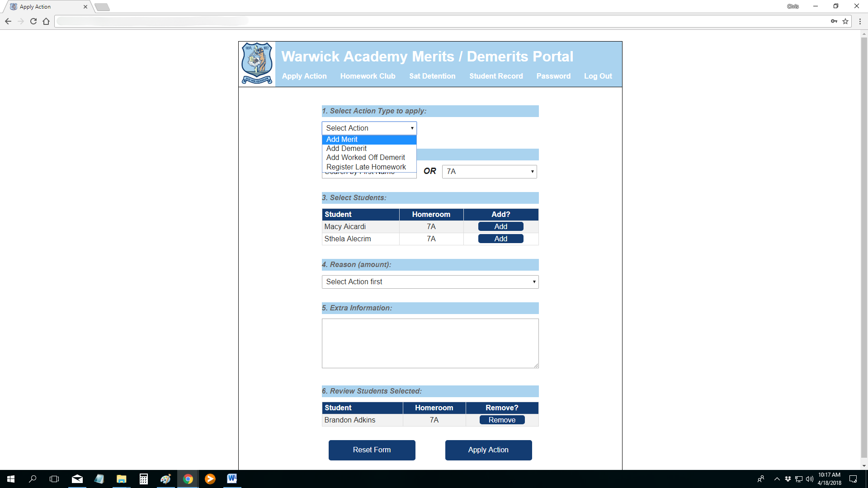
Task: Click the Warwick Academy crest logo
Action: 257,64
